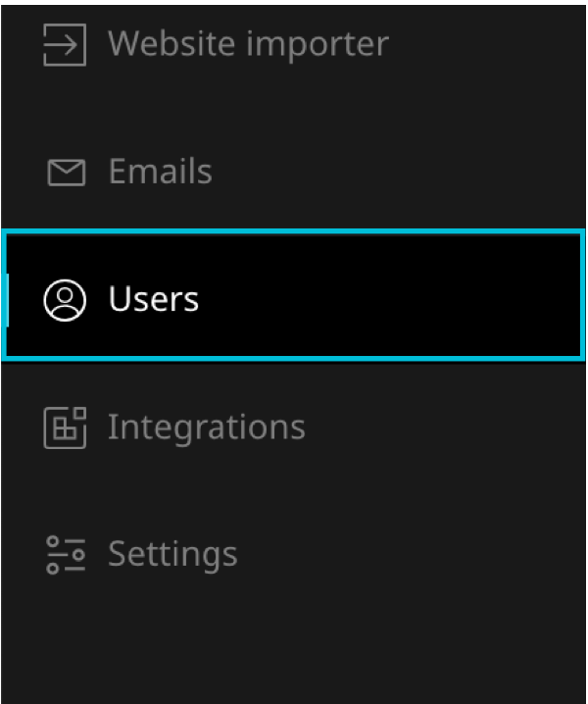Image resolution: width=588 pixels, height=704 pixels.
Task: Click the 'Integrations' text label
Action: coord(207,427)
